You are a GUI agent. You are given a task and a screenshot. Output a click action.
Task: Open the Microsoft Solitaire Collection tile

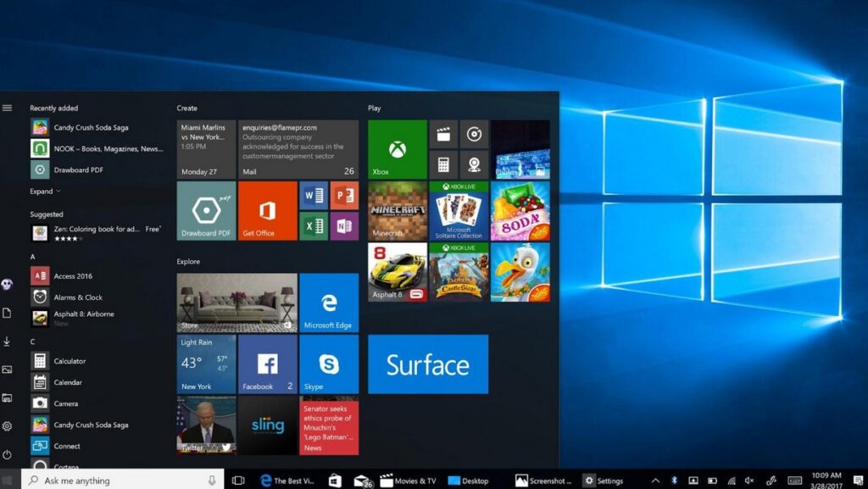[x=459, y=211]
